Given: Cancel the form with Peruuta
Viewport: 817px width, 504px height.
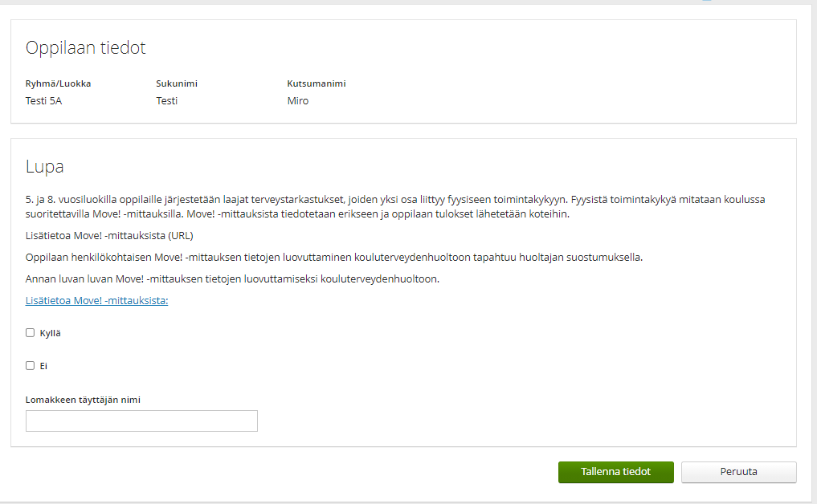Looking at the screenshot, I should tap(739, 472).
